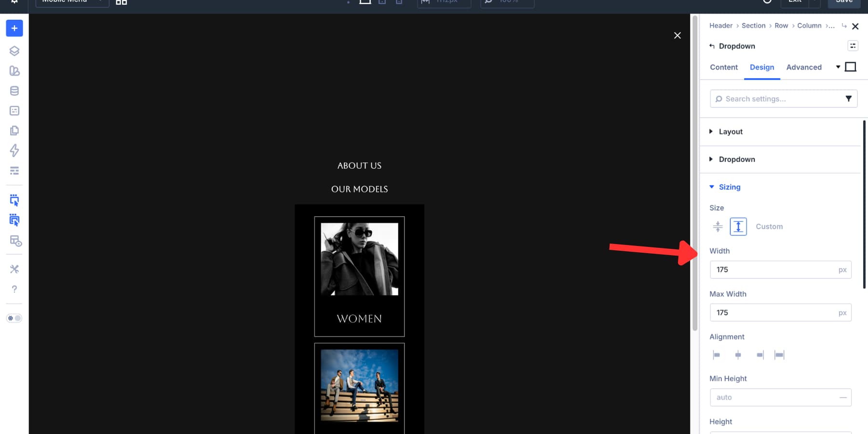This screenshot has height=434, width=868.
Task: Click the blue add element plus button
Action: [x=14, y=28]
